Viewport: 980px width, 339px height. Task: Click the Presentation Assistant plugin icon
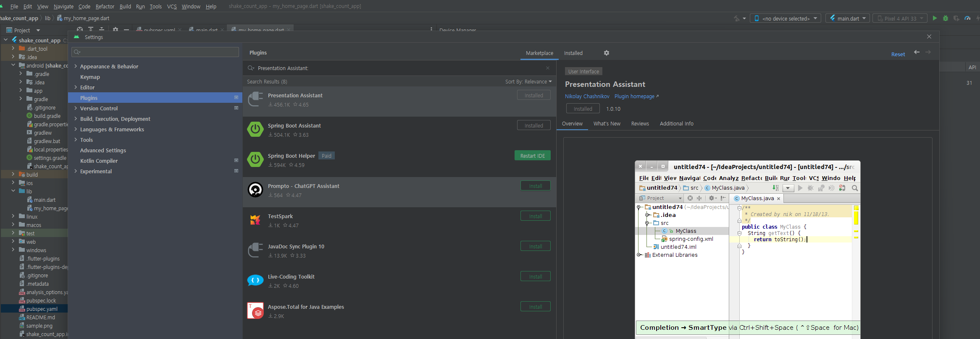pos(255,99)
